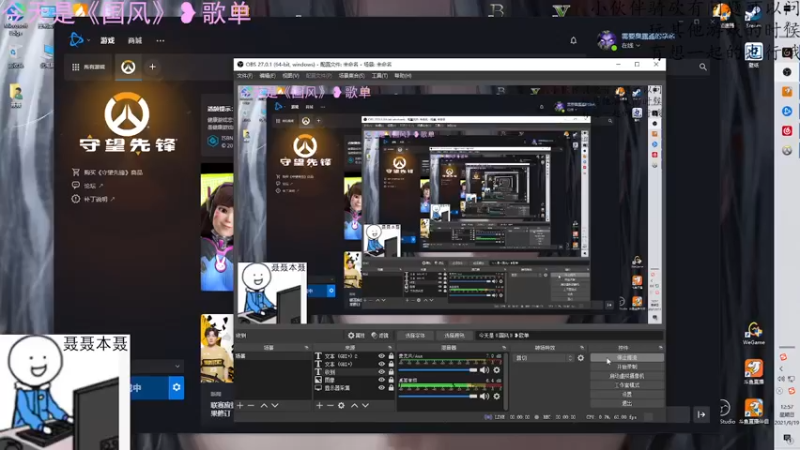Open the OBS 工具(T) menu
Viewport: 800px width, 450px height.
click(380, 76)
